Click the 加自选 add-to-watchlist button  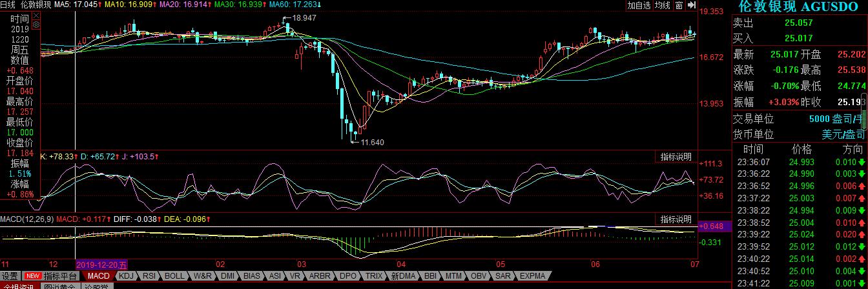click(x=639, y=5)
